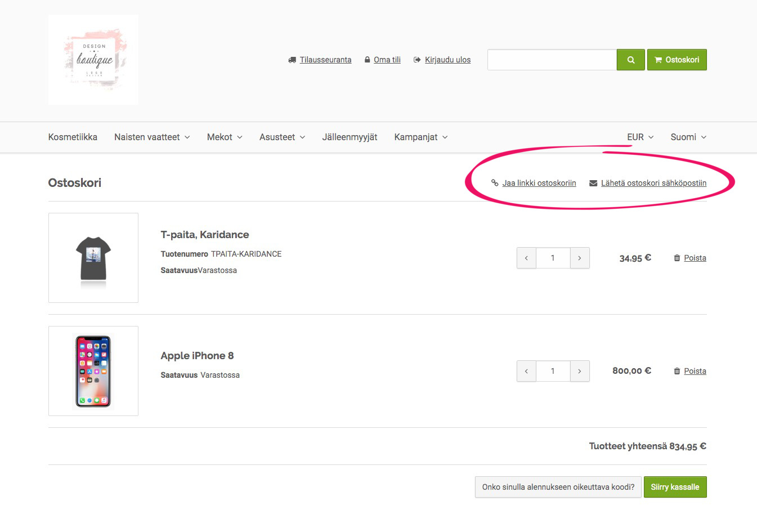
Task: Increase iPhone 8 quantity with right arrow
Action: pyautogui.click(x=580, y=371)
